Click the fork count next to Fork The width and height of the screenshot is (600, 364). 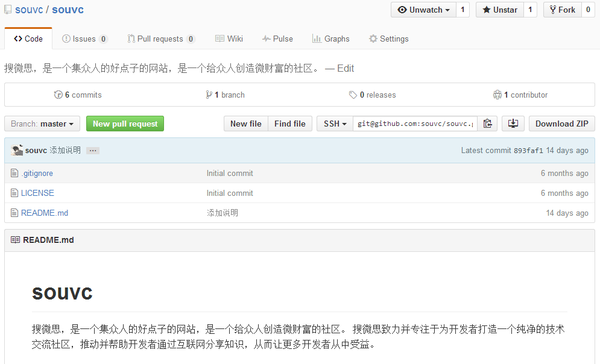coord(588,10)
